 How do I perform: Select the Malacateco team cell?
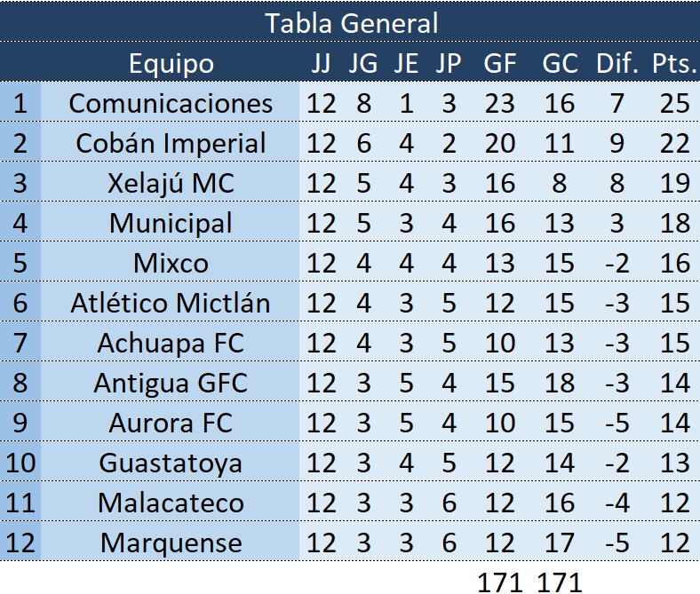pos(171,503)
